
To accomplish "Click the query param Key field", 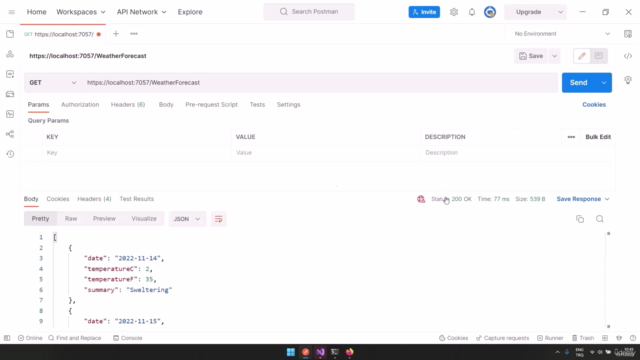I will click(x=137, y=153).
